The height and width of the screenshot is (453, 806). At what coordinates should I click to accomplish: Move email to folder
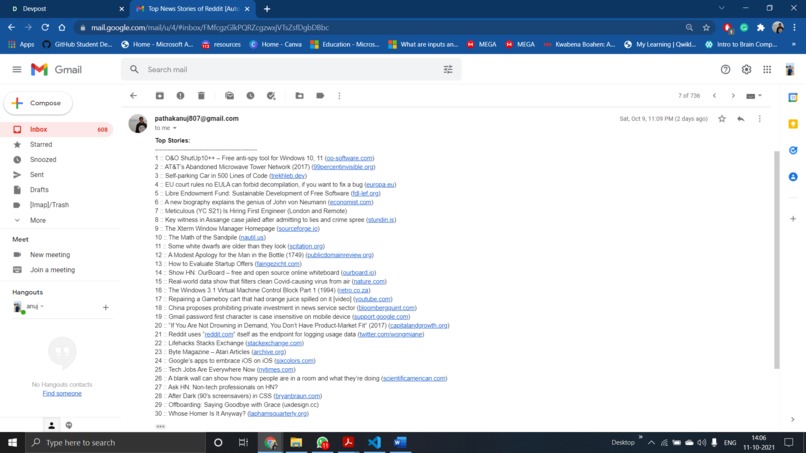click(299, 96)
